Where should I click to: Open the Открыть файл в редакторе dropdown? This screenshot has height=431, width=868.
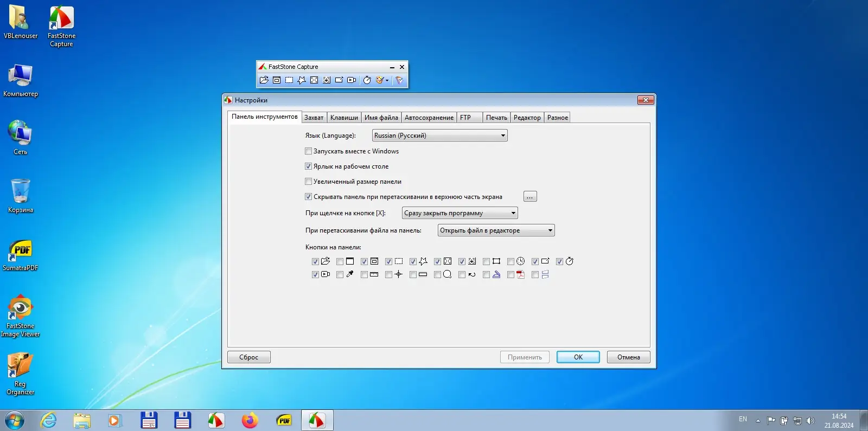[496, 230]
